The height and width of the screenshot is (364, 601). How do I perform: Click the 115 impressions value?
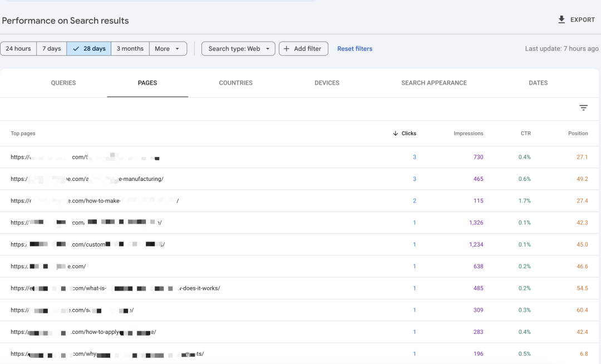(478, 201)
